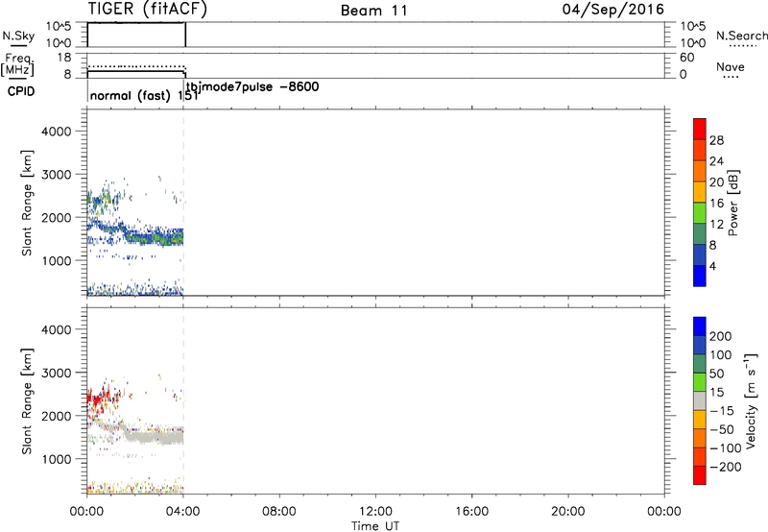Screen dimensions: 768x532
Task: Click the 04:00 time tick label
Action: pos(182,512)
